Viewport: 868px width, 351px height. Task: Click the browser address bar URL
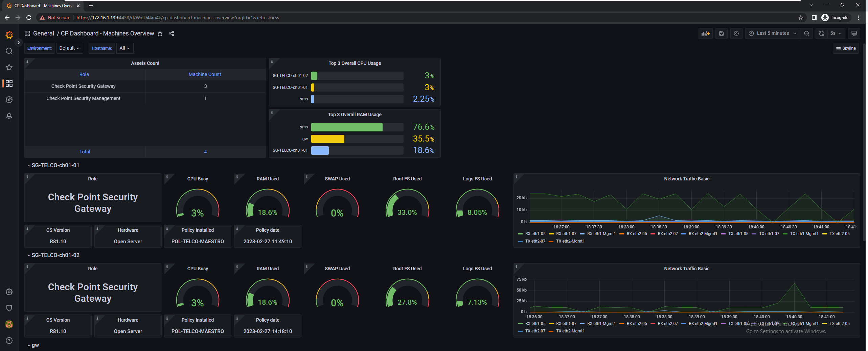click(x=178, y=18)
